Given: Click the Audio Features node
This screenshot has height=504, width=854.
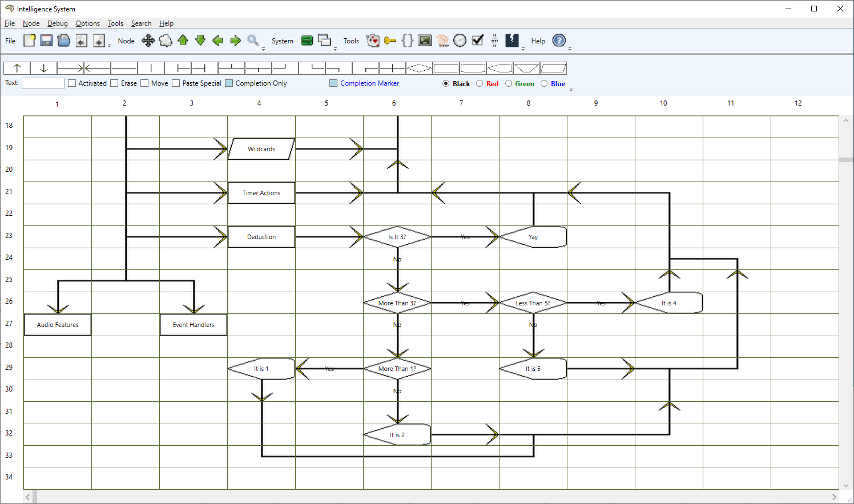Looking at the screenshot, I should point(58,325).
